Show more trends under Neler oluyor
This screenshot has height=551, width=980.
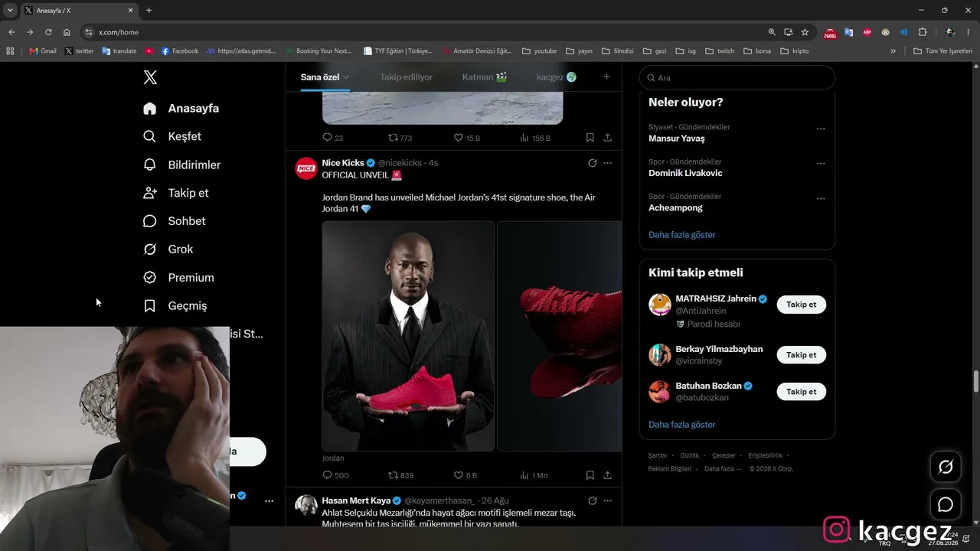pyautogui.click(x=682, y=235)
